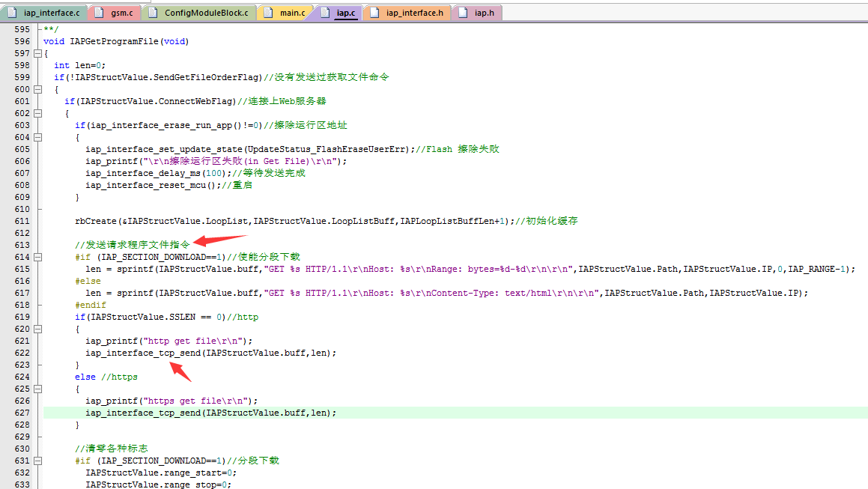Collapse the #if fold at line 631
The image size is (868, 489).
[x=37, y=461]
